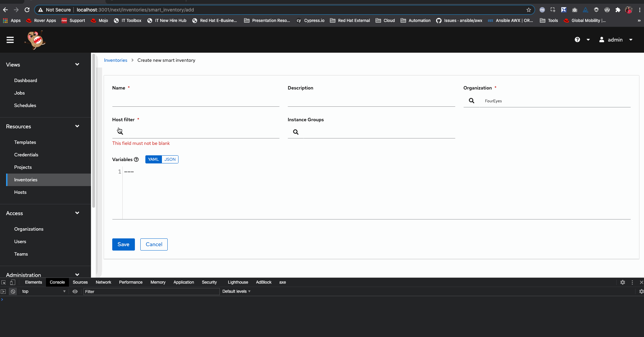Click into the Variables code editor
The height and width of the screenshot is (337, 644).
tap(376, 192)
